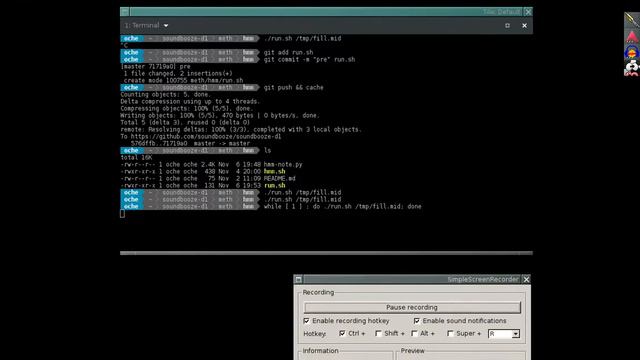Click the git commit -m "pre" run.sh command
Image resolution: width=640 pixels, height=360 pixels.
309,60
